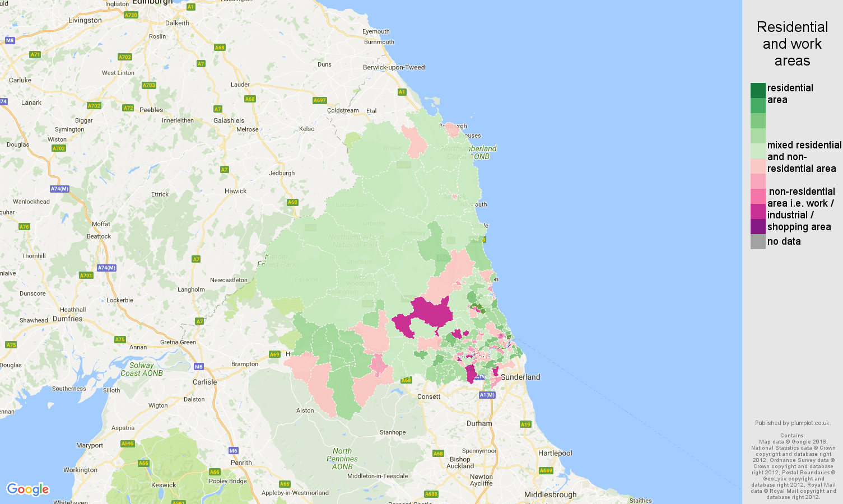Click the A689 shield near Hartlepool

pos(546,470)
